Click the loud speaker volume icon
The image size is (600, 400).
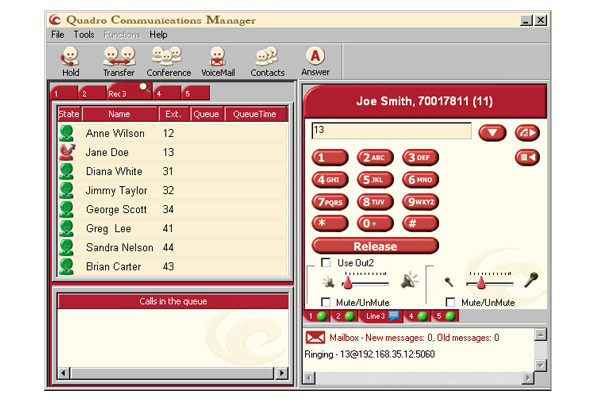click(409, 281)
